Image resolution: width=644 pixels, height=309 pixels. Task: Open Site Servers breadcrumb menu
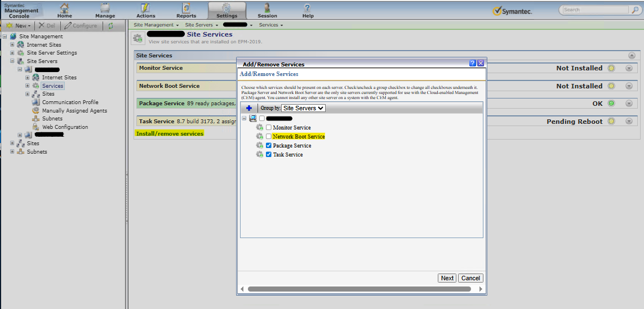click(x=201, y=25)
